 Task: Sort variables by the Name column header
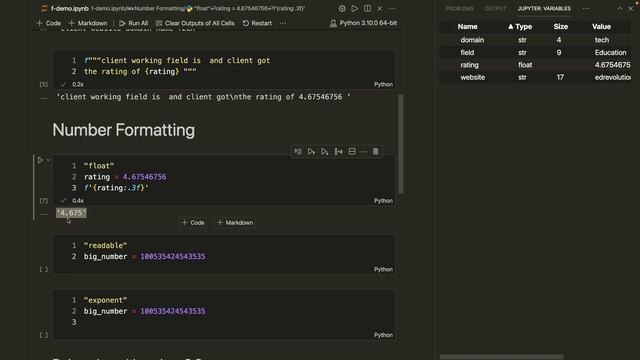point(467,27)
